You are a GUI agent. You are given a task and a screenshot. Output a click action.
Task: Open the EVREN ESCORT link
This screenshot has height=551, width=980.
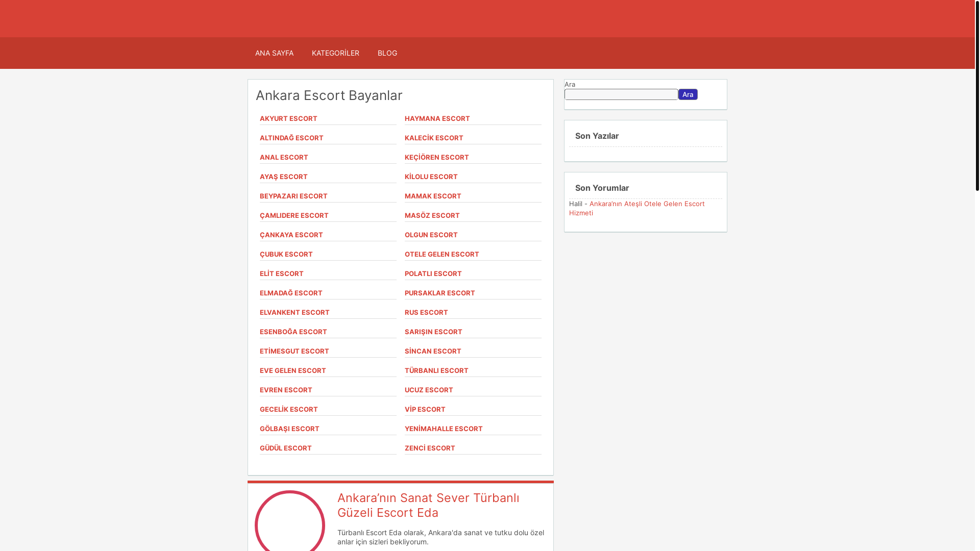(286, 390)
